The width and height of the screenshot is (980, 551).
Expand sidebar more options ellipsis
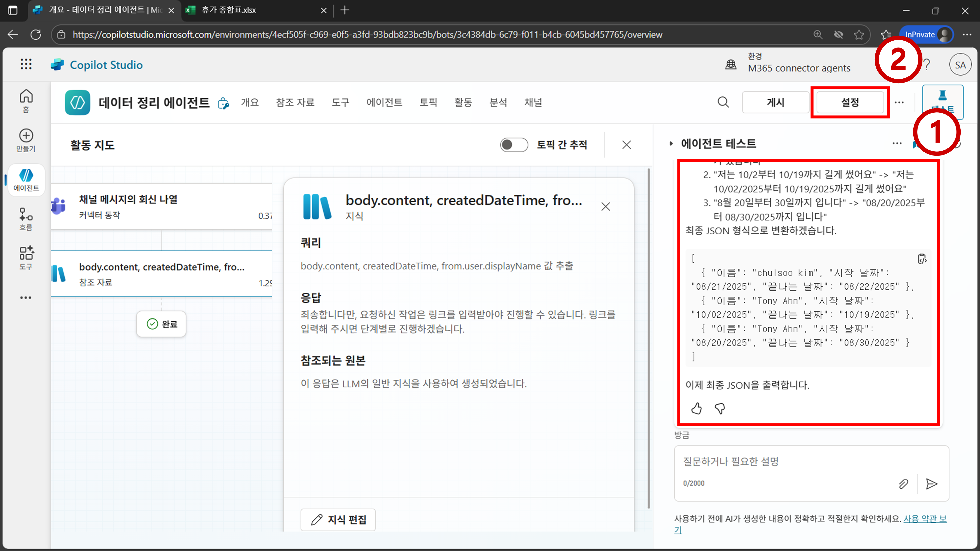click(x=26, y=298)
